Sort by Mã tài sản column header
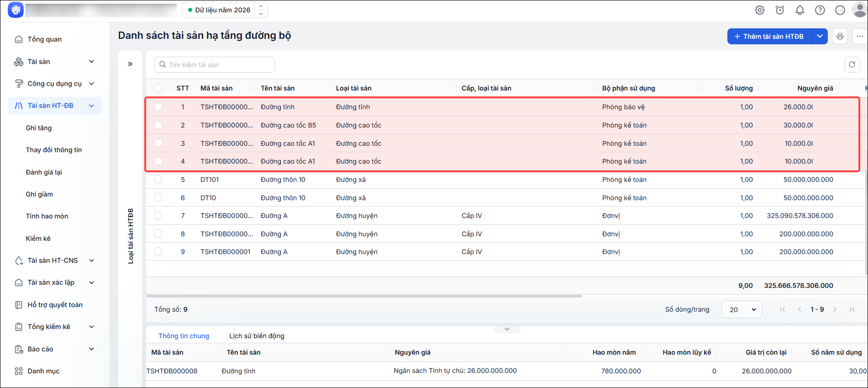Screen dimensions: 868x388 pyautogui.click(x=216, y=88)
